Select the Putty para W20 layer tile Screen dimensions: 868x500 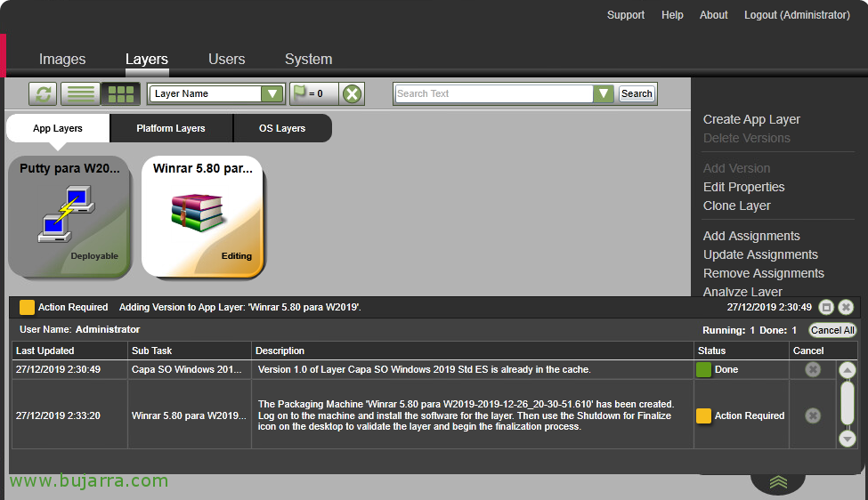(70, 216)
